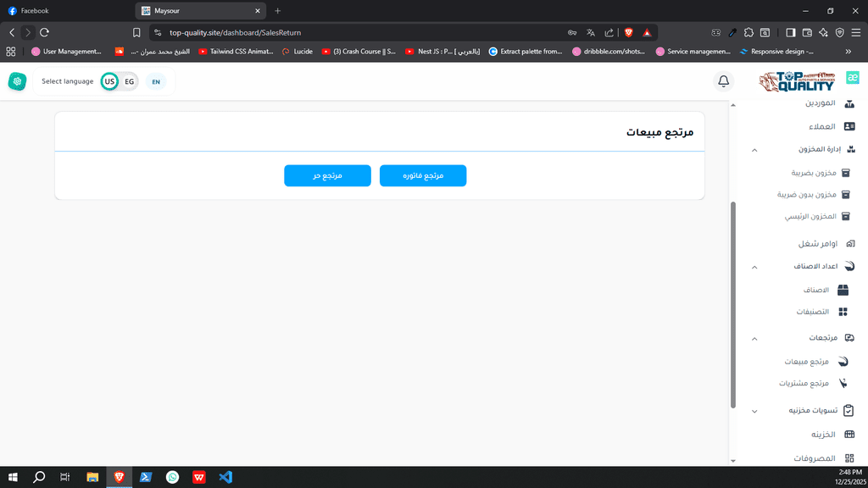The image size is (868, 488).
Task: Click the Brave shields icon in address bar
Action: pyautogui.click(x=628, y=33)
